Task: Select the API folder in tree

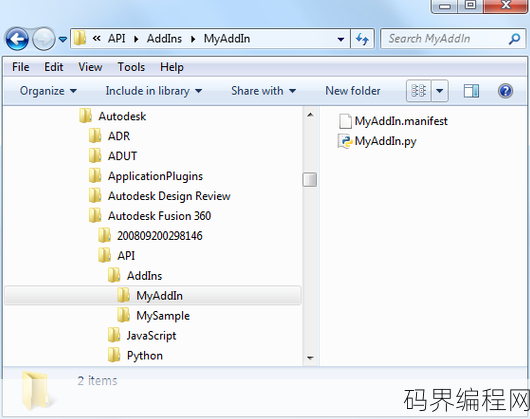Action: pyautogui.click(x=126, y=256)
